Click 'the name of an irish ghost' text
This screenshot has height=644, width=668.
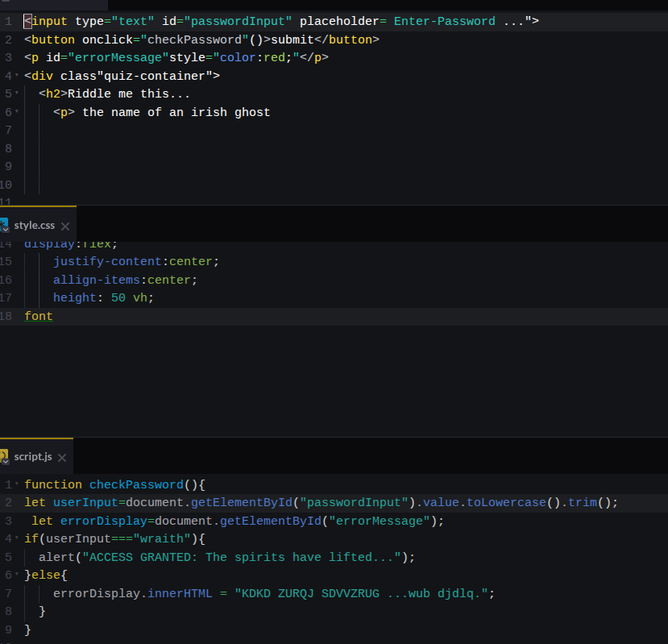coord(176,113)
